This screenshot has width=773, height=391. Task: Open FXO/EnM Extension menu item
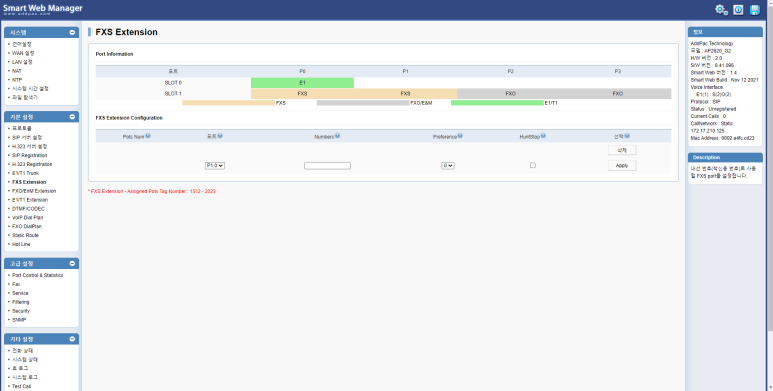(x=34, y=191)
